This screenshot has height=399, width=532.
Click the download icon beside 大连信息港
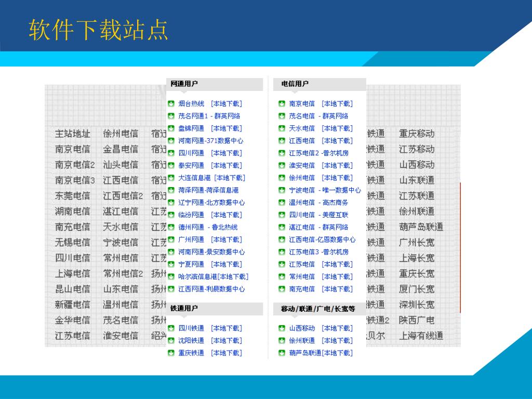171,178
